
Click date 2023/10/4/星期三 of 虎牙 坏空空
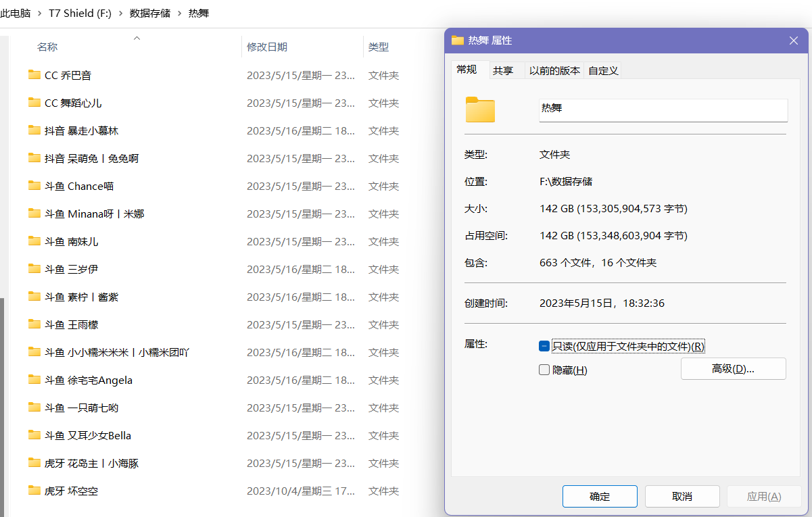(x=300, y=491)
